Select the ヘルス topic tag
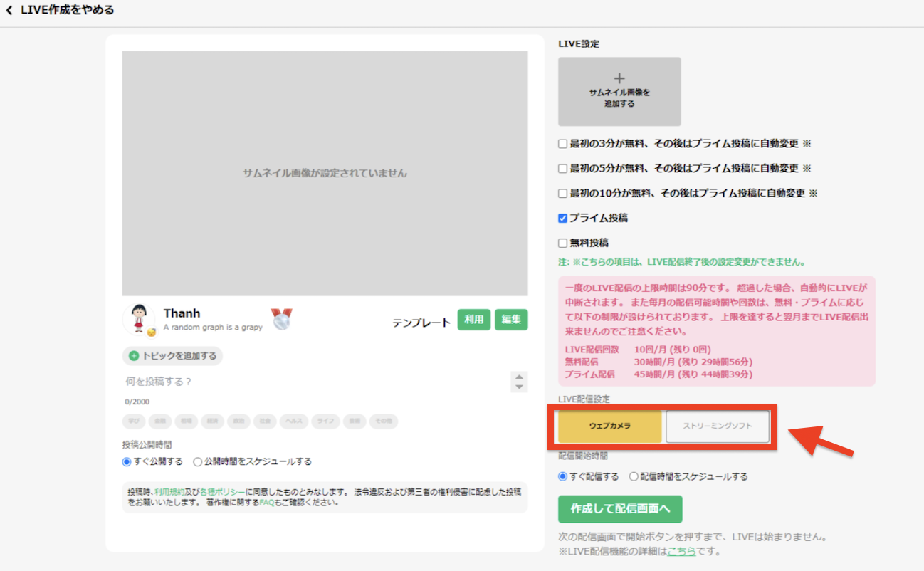This screenshot has width=924, height=571. [293, 421]
